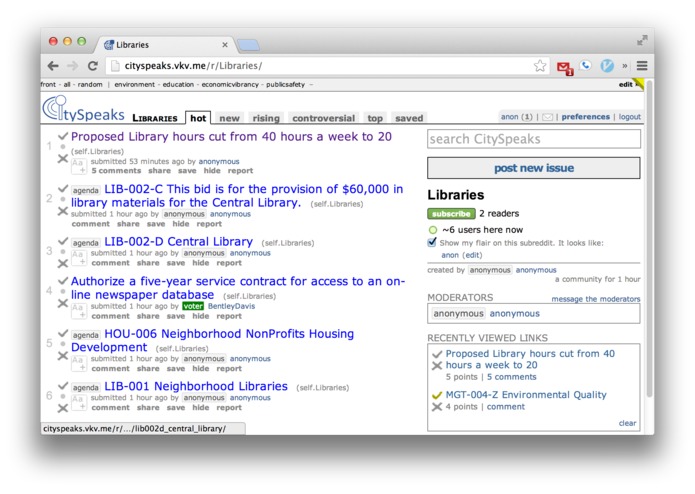Expand the LIB-001 post text preview

coord(79,403)
